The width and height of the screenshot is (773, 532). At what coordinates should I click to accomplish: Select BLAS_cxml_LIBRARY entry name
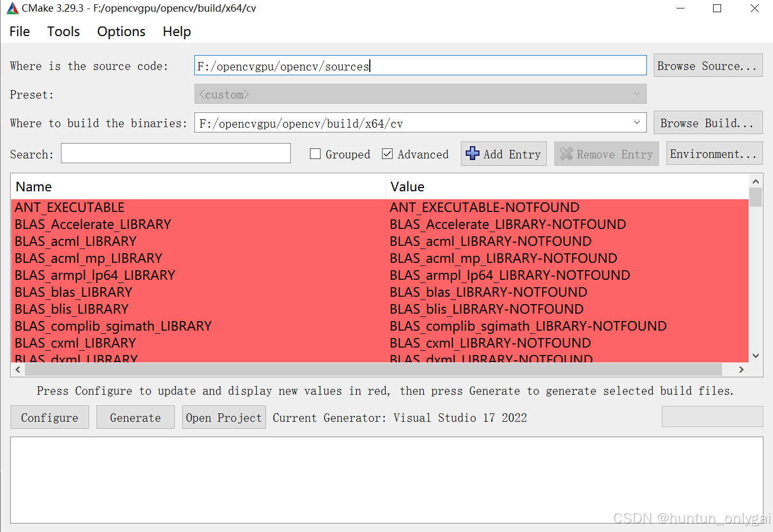click(x=75, y=343)
